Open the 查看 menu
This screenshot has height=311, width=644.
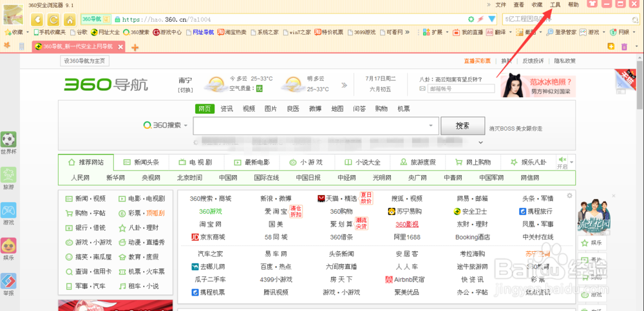(x=518, y=5)
